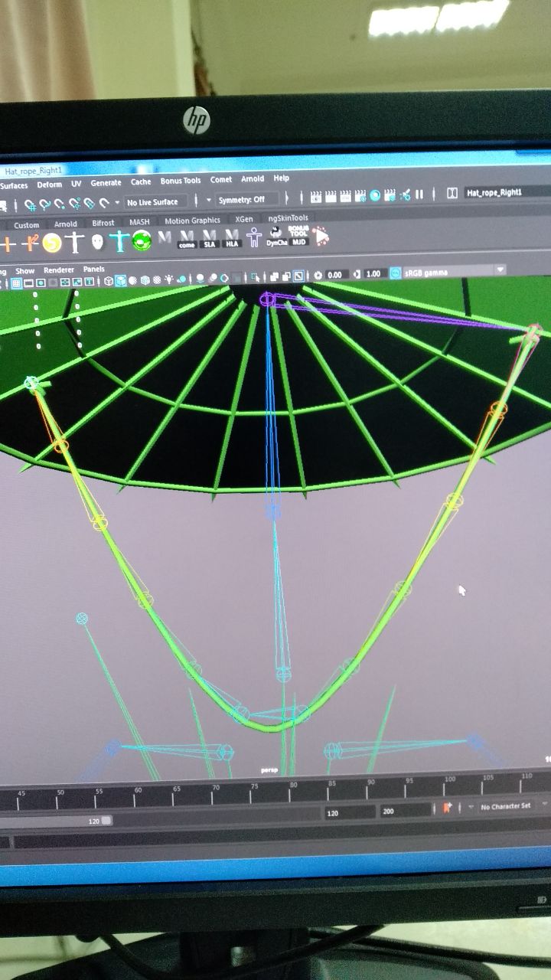Open the Bonus Tools menu
Image resolution: width=551 pixels, height=980 pixels.
click(x=181, y=181)
